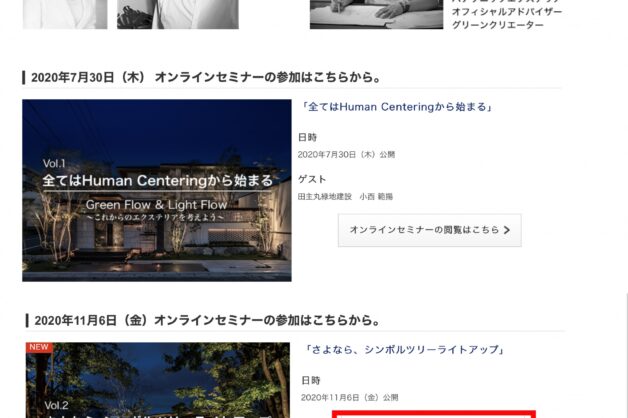The height and width of the screenshot is (418, 628).
Task: Open the 全てはHuman Centeringから始まる title link
Action: 397,107
